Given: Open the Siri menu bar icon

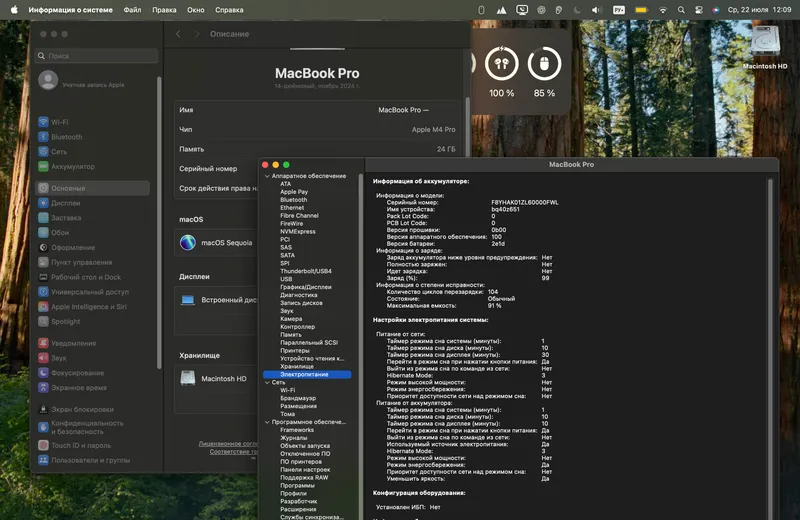Looking at the screenshot, I should click(x=716, y=10).
